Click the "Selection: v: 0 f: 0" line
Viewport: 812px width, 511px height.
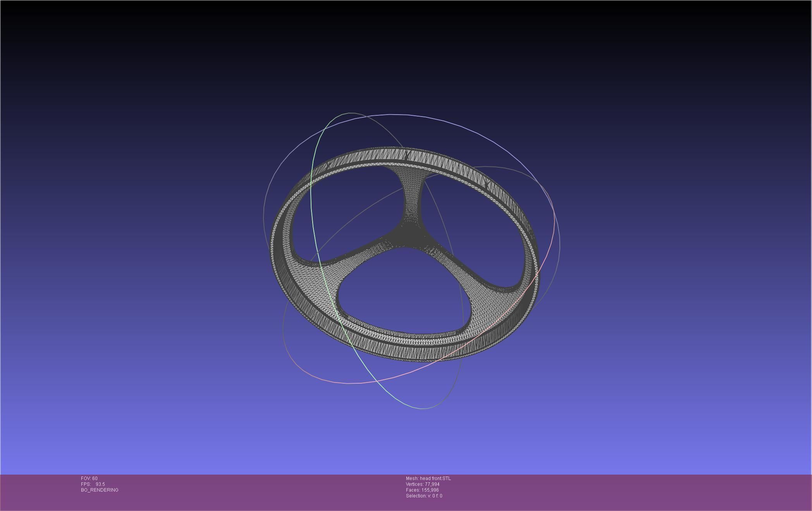click(424, 496)
